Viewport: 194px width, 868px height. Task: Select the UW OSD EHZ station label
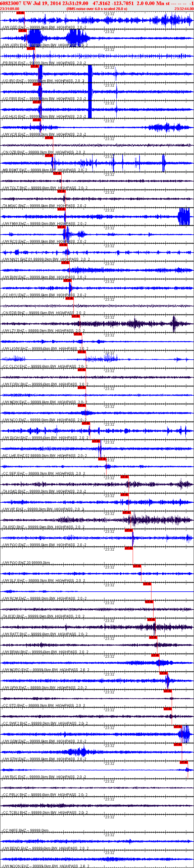point(44,27)
